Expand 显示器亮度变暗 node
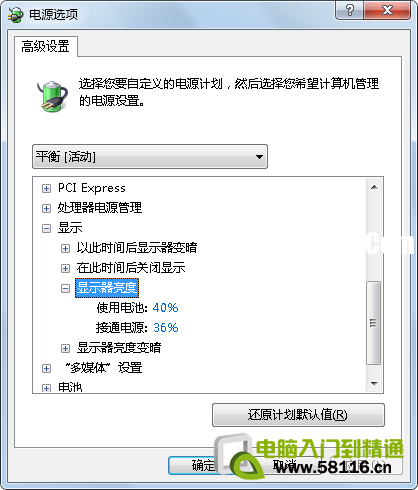 65,348
